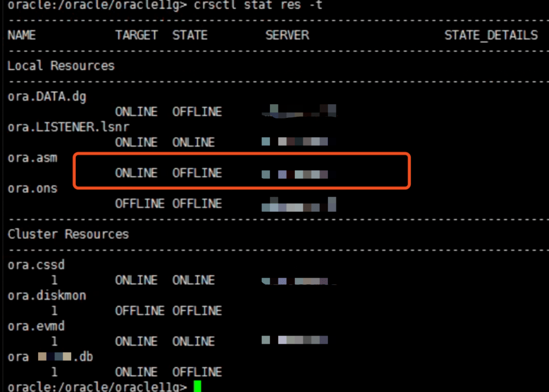Click the ONLINE state under ora.LISTENER.lsnr

pyautogui.click(x=194, y=142)
